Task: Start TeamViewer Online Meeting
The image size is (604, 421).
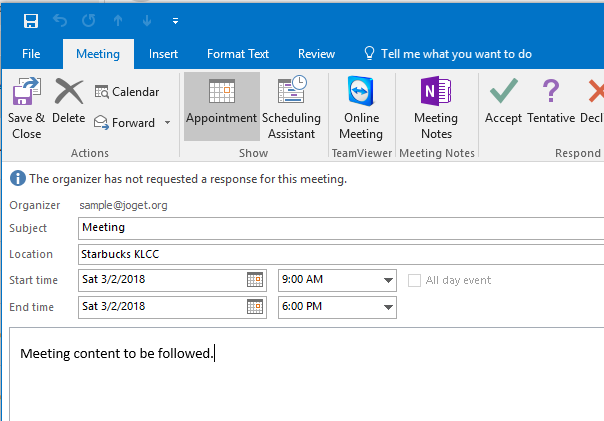Action: pyautogui.click(x=361, y=108)
